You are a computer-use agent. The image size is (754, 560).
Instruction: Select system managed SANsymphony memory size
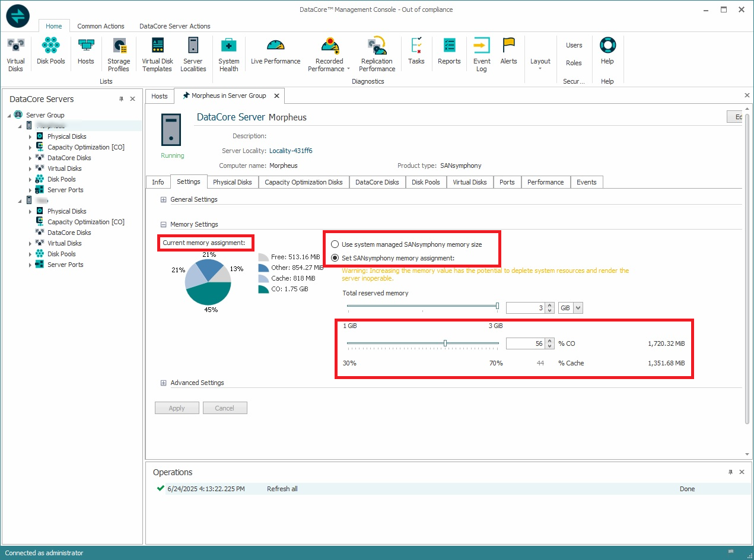point(335,244)
